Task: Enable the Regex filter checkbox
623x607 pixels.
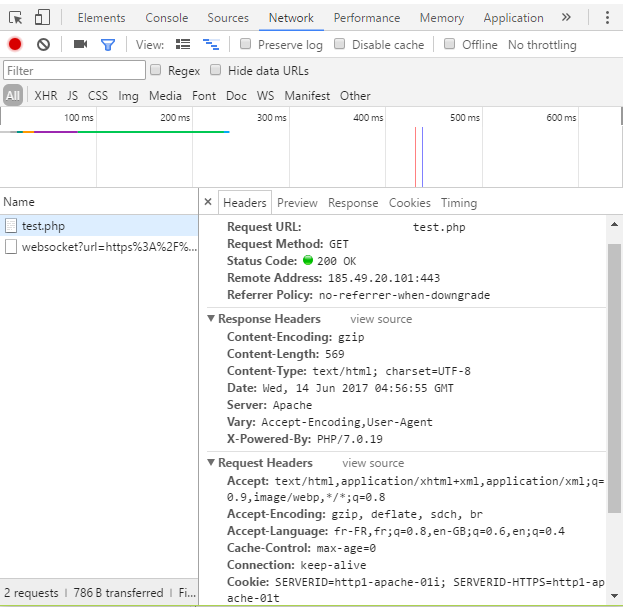Action: (155, 70)
